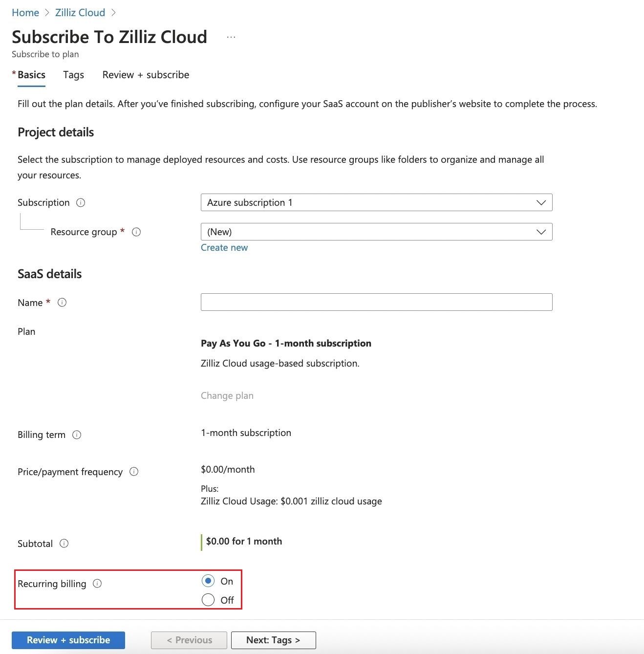Turn recurring billing Off
644x654 pixels.
click(x=208, y=600)
